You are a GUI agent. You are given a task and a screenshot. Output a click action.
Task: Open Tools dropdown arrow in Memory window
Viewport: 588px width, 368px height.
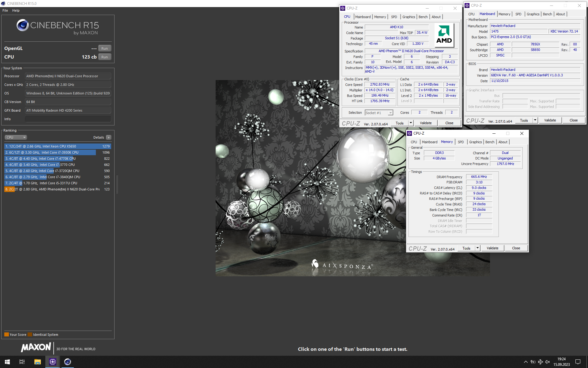(478, 248)
